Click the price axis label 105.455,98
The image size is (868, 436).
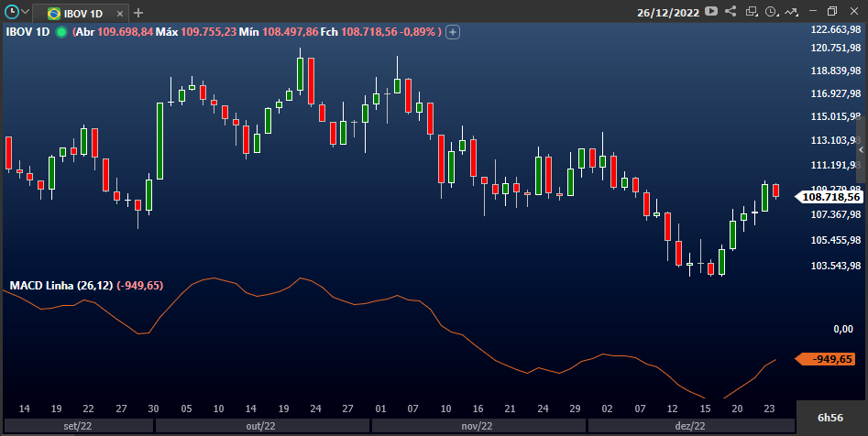click(836, 240)
